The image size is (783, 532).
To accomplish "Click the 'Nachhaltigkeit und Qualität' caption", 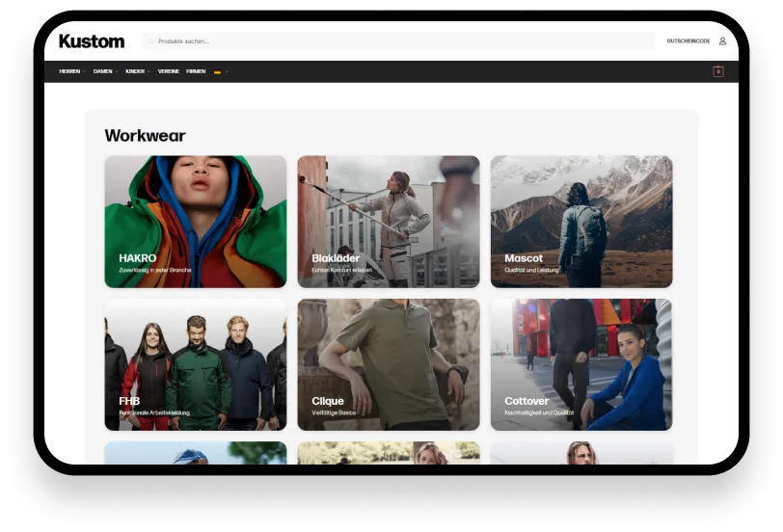I will [539, 412].
